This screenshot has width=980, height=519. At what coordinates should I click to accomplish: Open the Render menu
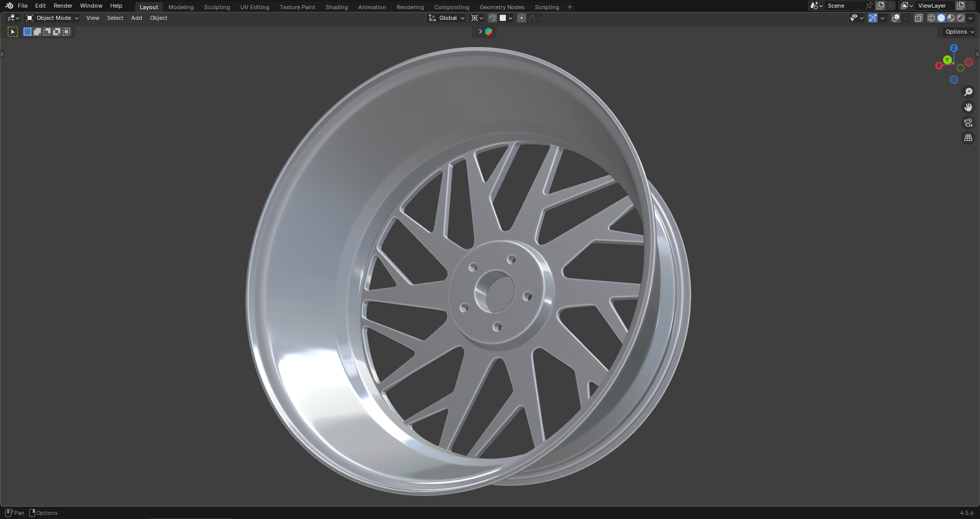pos(63,6)
